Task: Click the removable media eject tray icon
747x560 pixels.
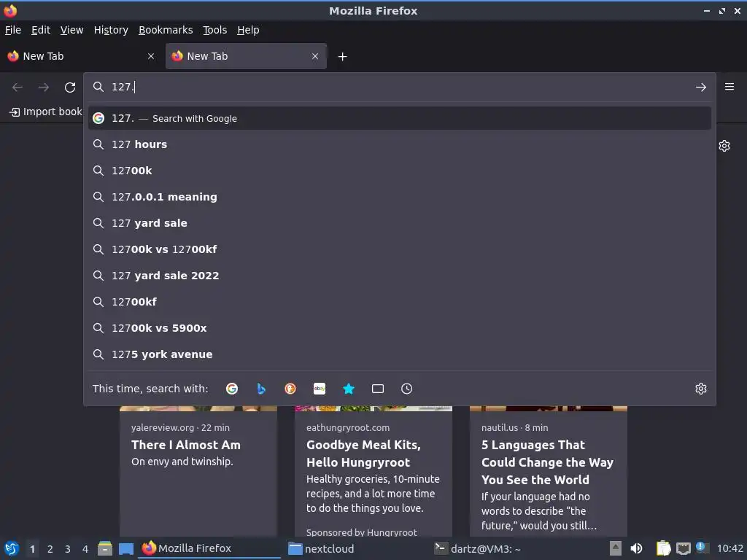Action: coord(616,548)
